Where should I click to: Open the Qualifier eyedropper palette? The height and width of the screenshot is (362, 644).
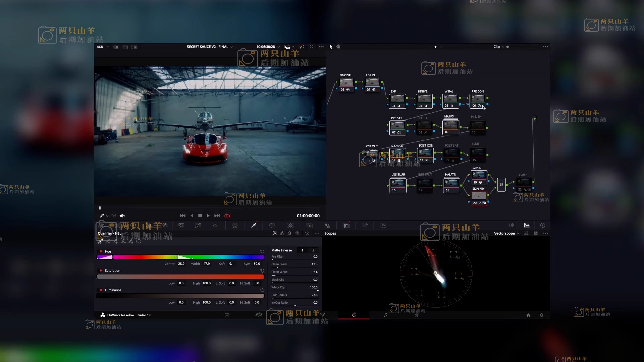(x=254, y=225)
